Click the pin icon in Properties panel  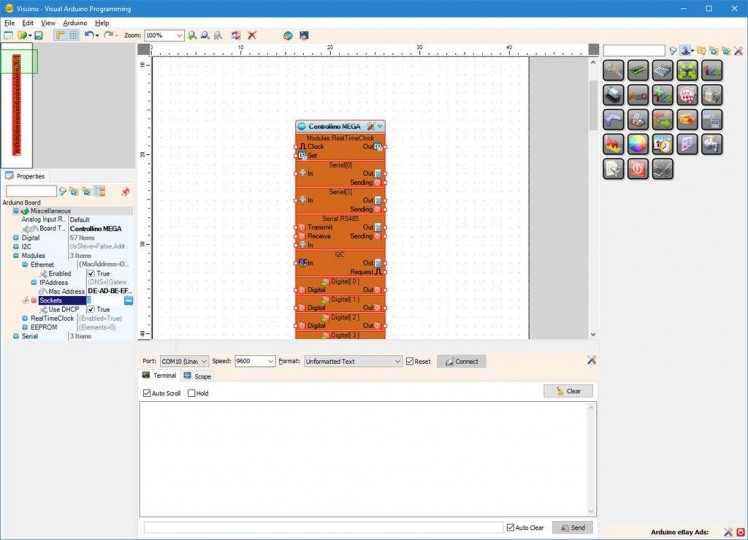point(125,191)
